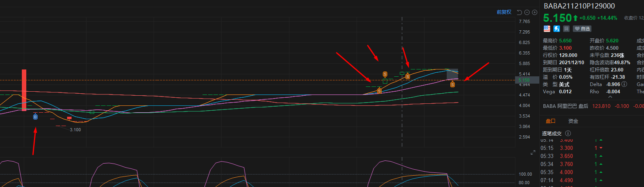Click the 未平仓数 236张 value

tap(617, 55)
